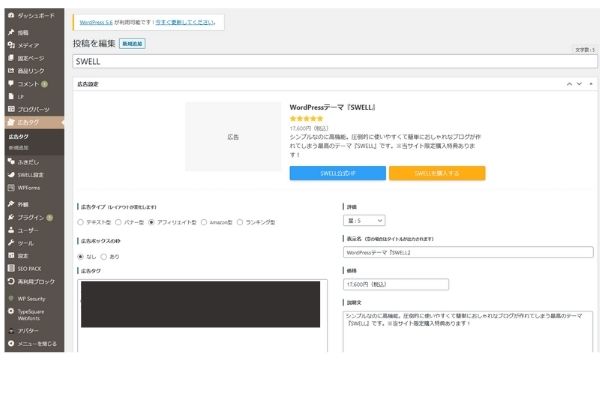This screenshot has width=600, height=400.
Task: Open the WPForms menu label
Action: click(29, 188)
